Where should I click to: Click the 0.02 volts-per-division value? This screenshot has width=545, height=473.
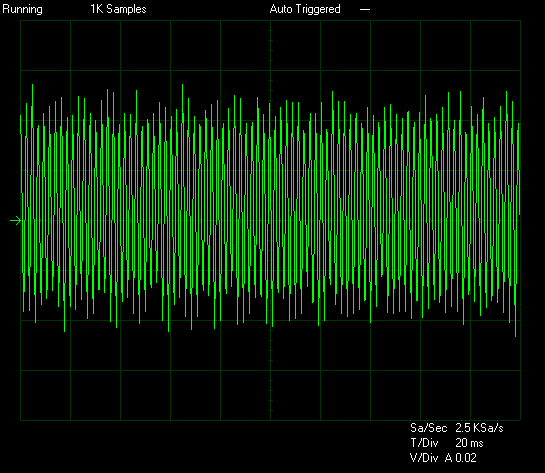[x=466, y=458]
